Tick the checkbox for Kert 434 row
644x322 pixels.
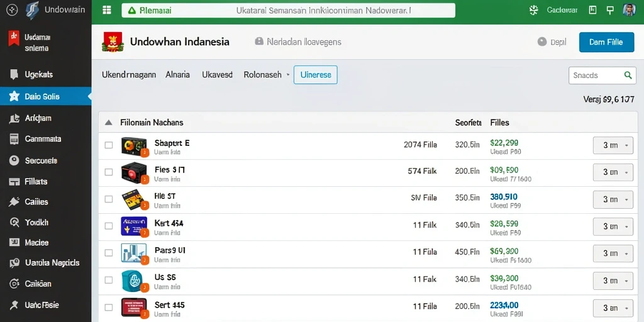[108, 226]
